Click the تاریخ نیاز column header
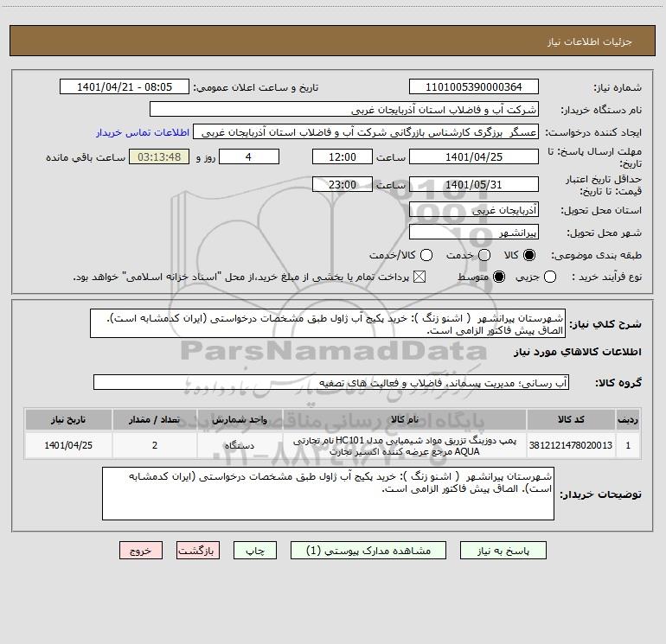This screenshot has width=666, height=644. 68,419
